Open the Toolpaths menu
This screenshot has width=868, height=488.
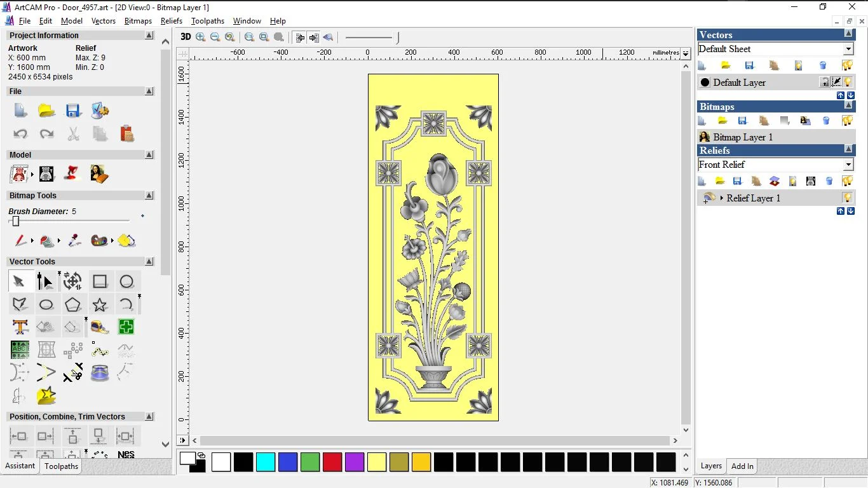(207, 21)
